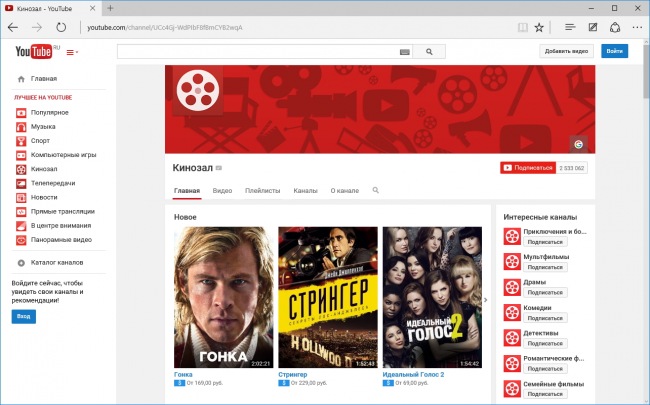Click the YouTube logo
Screen dimensions: 650x405
point(34,51)
